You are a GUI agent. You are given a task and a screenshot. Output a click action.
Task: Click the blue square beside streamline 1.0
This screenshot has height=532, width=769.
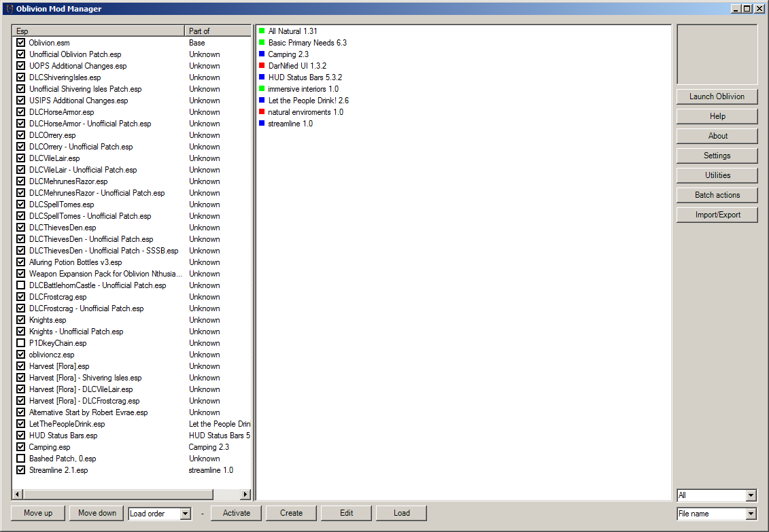point(262,123)
